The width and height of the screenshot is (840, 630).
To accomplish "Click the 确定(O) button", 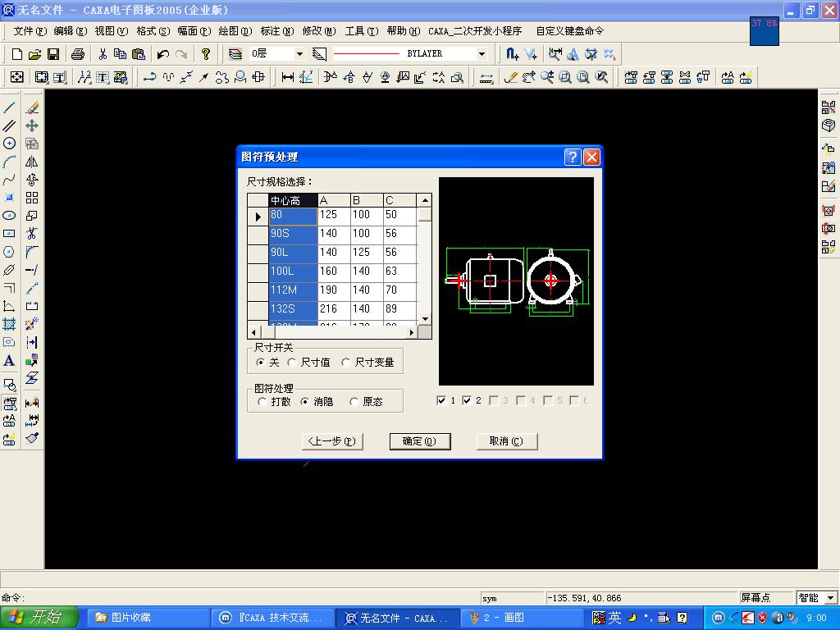I will click(419, 441).
